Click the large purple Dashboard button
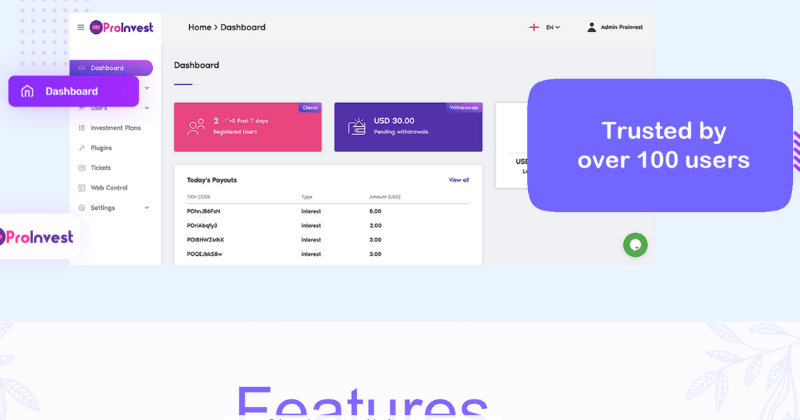800x420 pixels. coord(73,91)
